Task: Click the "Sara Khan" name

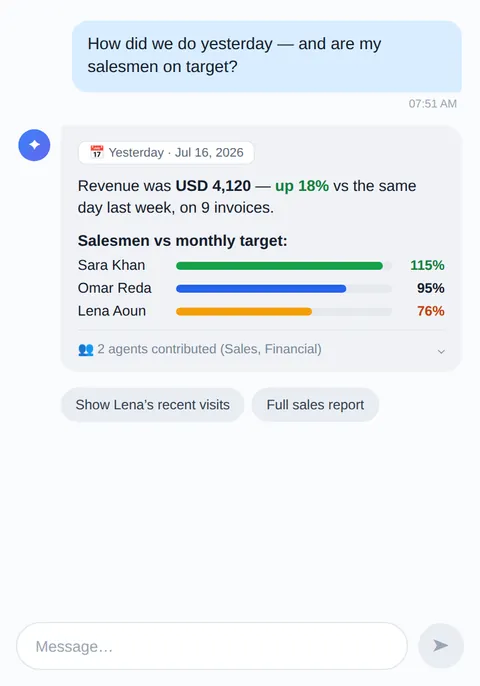Action: click(111, 265)
